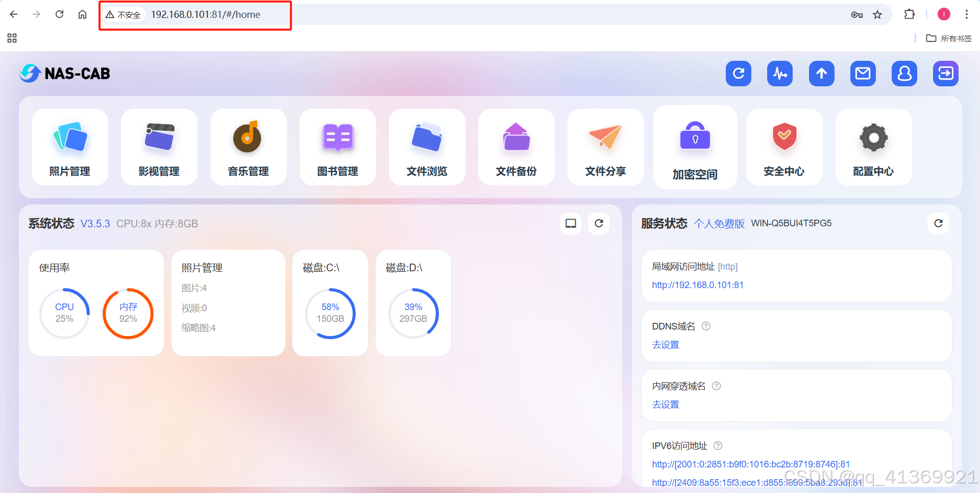Open the 文件浏览 file browser app
This screenshot has width=980, height=493.
(427, 147)
